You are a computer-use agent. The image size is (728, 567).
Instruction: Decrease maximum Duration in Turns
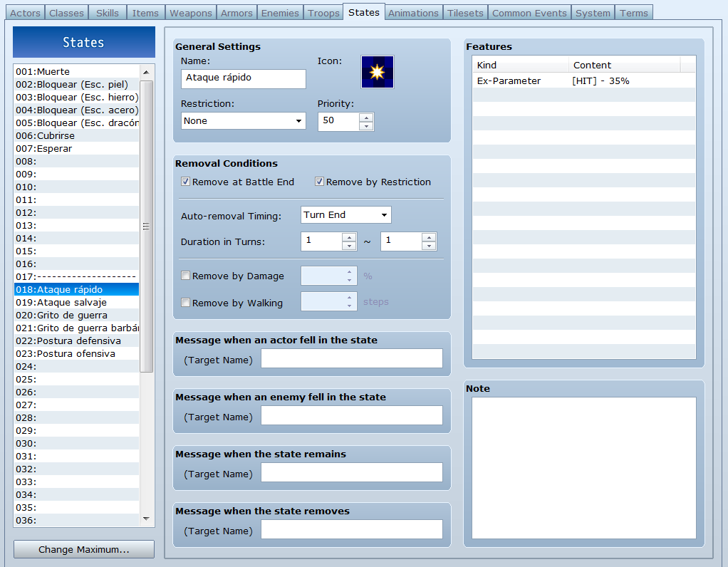pyautogui.click(x=429, y=246)
